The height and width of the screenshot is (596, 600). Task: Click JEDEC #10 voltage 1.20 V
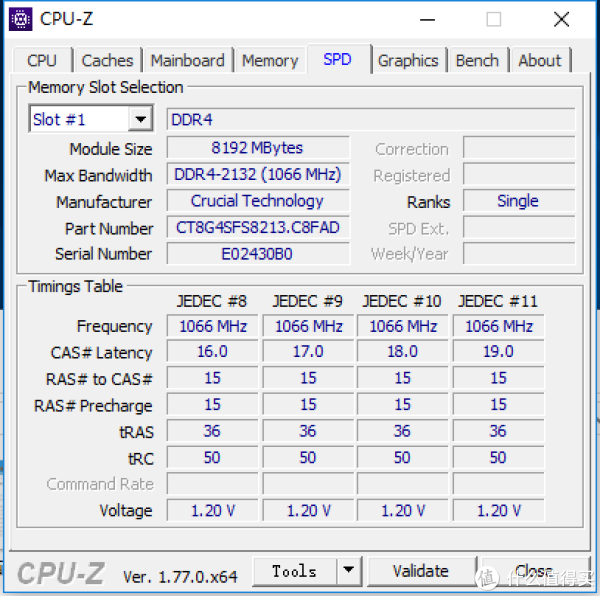tap(403, 511)
